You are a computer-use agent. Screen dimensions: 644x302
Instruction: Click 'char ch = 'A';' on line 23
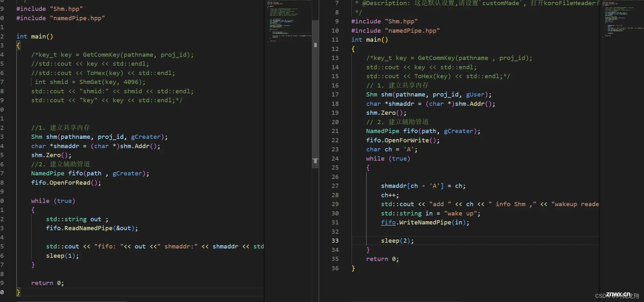pos(392,149)
